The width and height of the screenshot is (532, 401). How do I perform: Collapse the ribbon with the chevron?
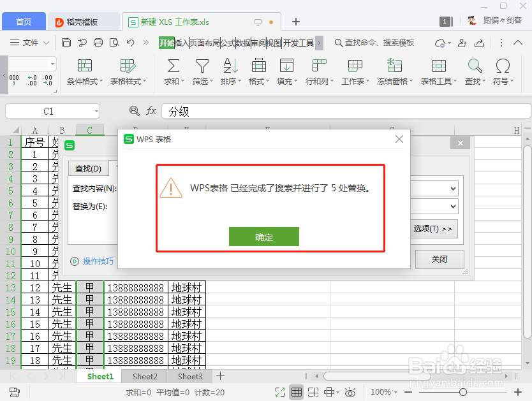(x=518, y=42)
